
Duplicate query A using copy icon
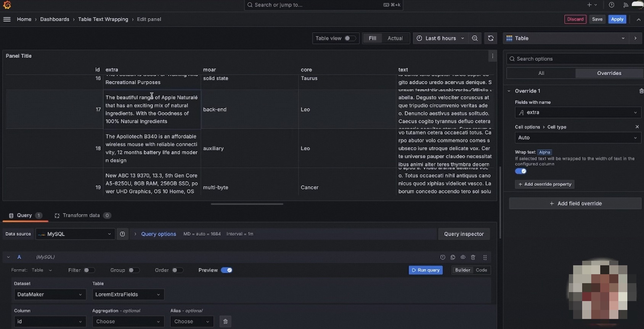pyautogui.click(x=453, y=257)
